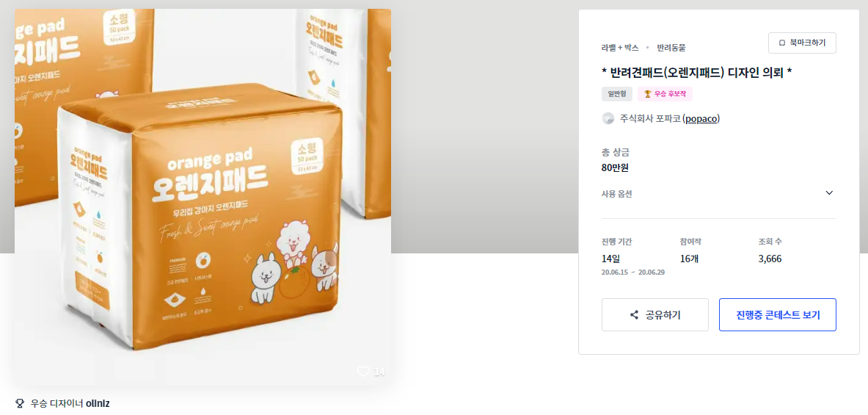Click the share icon next to 공유하기
The width and height of the screenshot is (868, 415).
pos(635,314)
